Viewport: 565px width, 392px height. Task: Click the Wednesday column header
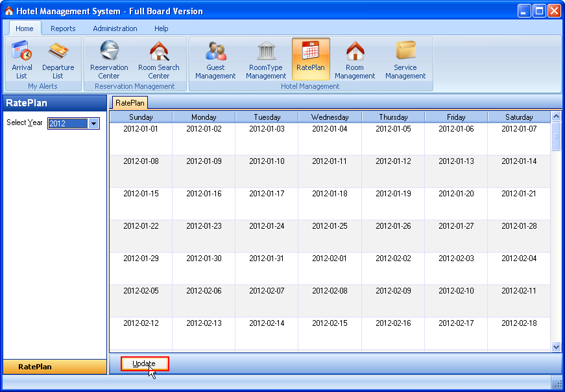[330, 117]
